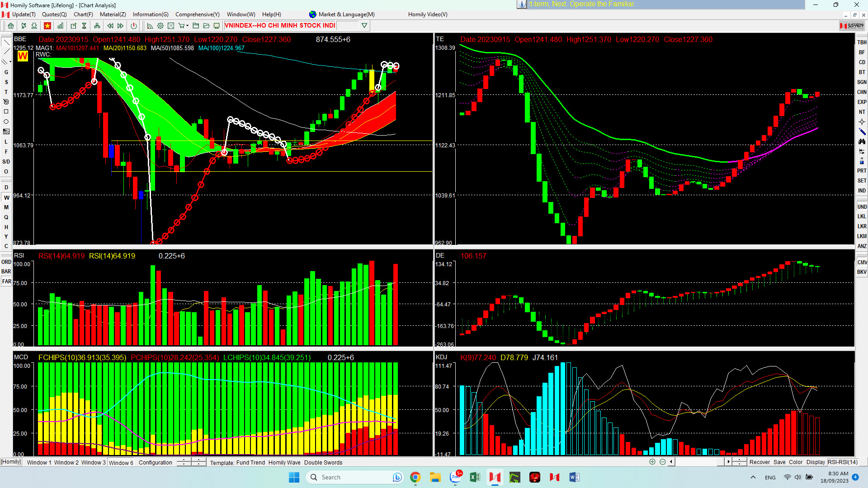The image size is (868, 488).
Task: Click the hourglass toolbar icon
Action: [84, 26]
